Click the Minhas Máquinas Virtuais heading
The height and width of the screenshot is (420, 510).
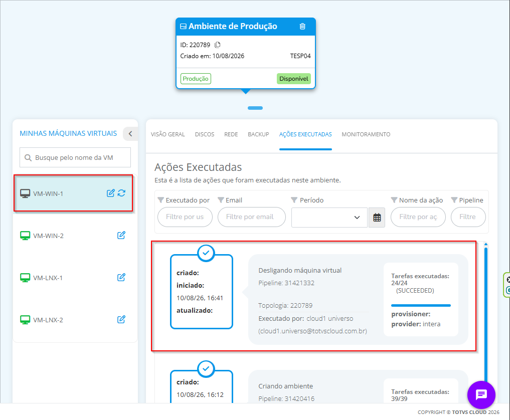[68, 133]
